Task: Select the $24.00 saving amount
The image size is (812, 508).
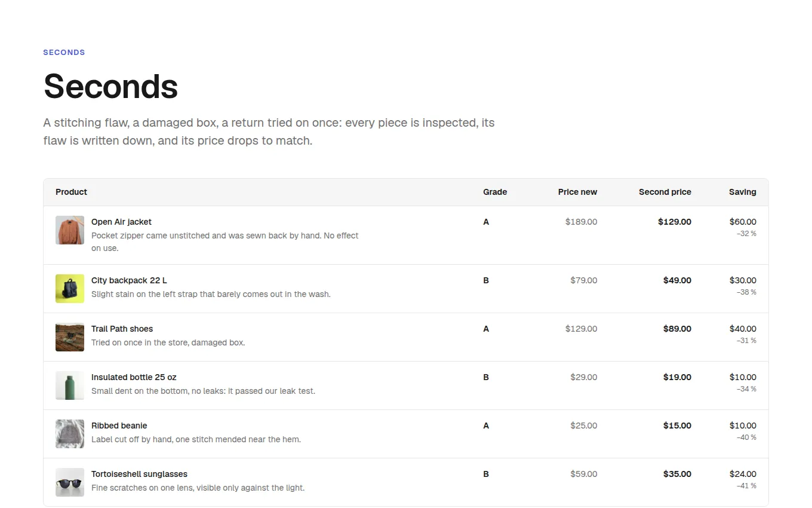Action: 743,474
